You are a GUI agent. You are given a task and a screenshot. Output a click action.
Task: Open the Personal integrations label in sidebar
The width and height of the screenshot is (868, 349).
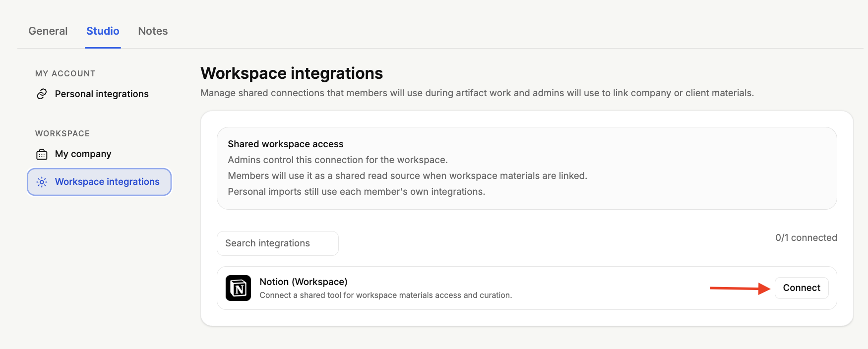pyautogui.click(x=102, y=94)
